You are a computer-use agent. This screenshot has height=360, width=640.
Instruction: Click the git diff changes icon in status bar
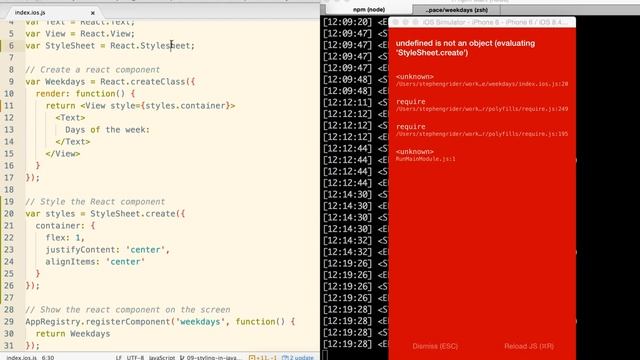point(262,357)
